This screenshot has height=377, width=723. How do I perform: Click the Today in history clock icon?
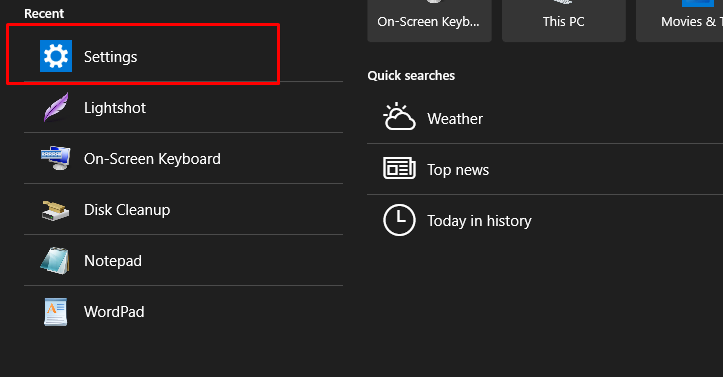click(x=399, y=220)
